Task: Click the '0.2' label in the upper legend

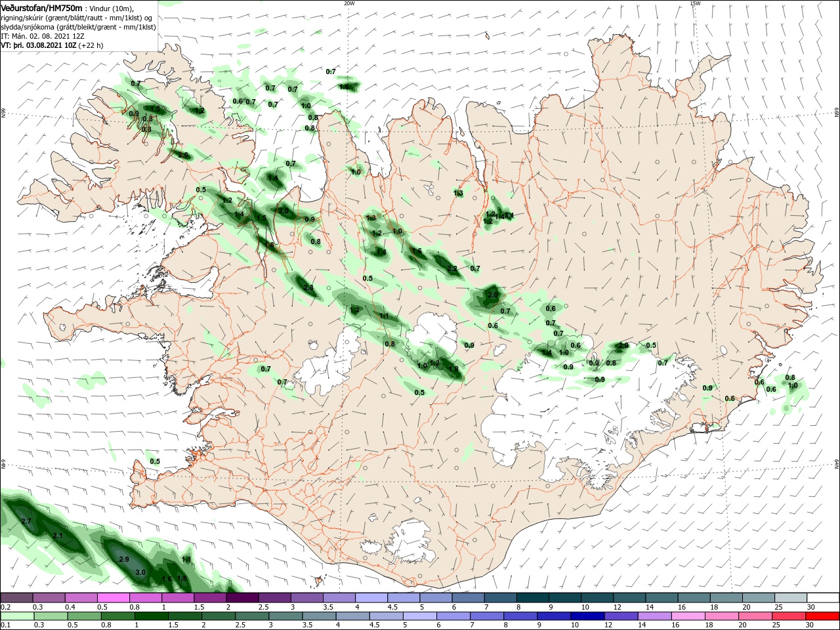Action: pos(6,607)
